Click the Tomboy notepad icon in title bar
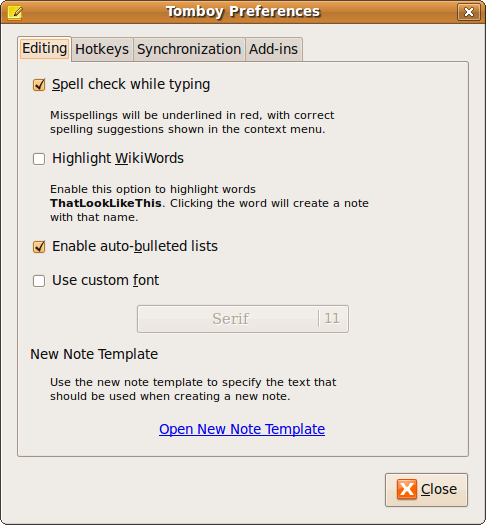486x525 pixels. tap(14, 12)
